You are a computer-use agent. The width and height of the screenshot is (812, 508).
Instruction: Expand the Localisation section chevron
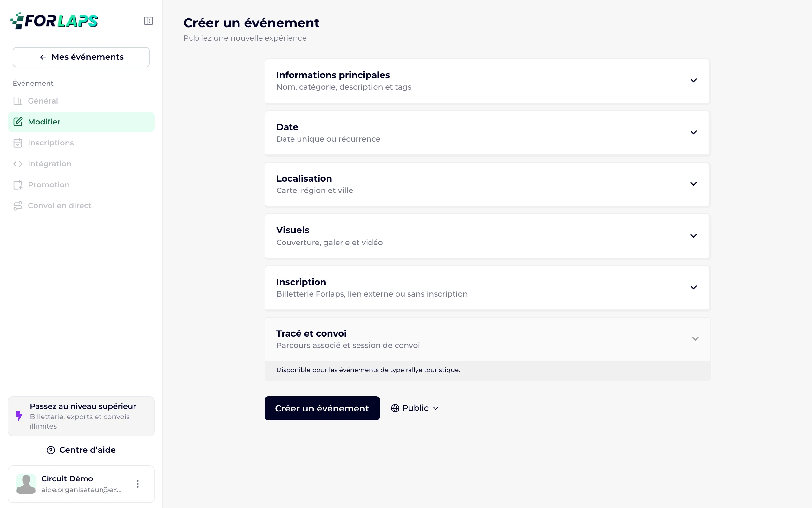[x=694, y=184]
